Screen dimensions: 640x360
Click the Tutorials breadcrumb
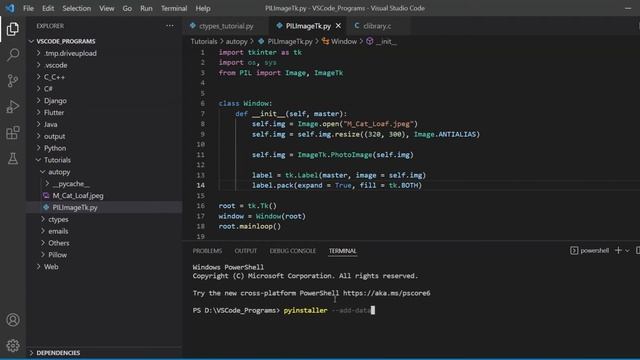204,41
